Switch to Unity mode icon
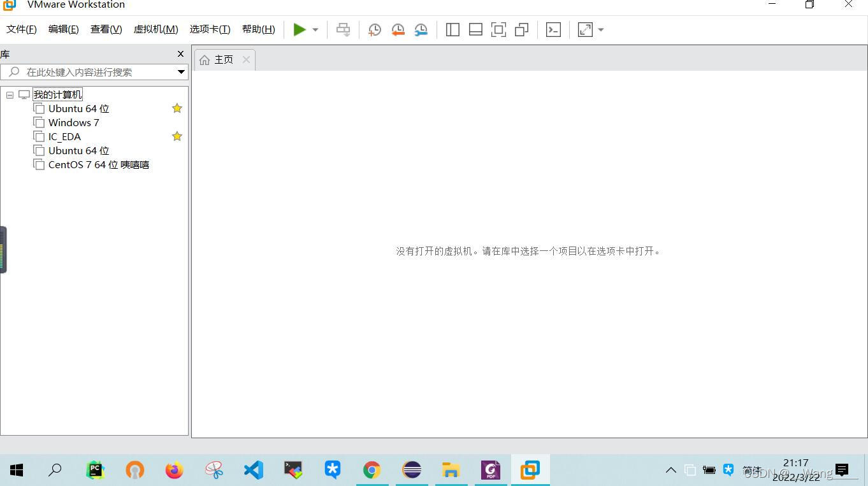The image size is (868, 486). [521, 30]
